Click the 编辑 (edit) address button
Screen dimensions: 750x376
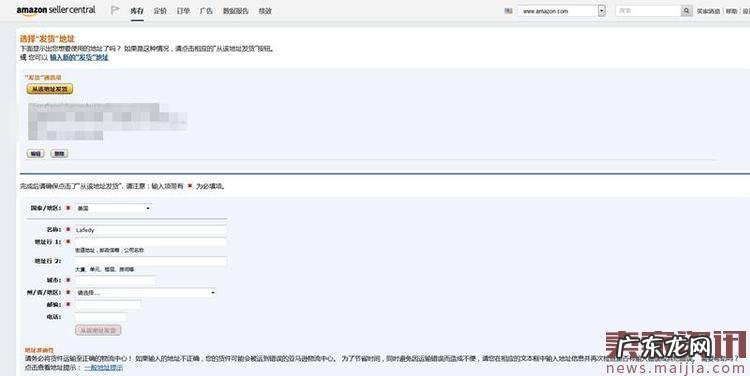[x=35, y=154]
